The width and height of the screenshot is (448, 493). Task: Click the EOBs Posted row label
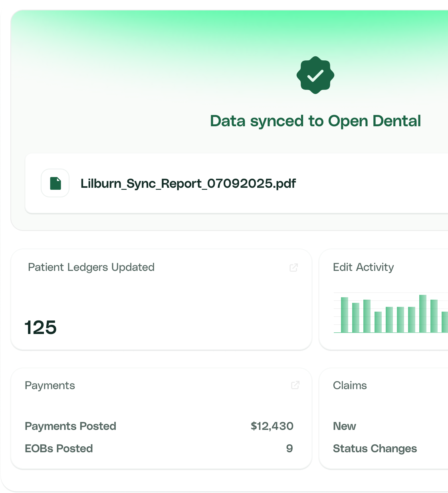tap(59, 449)
